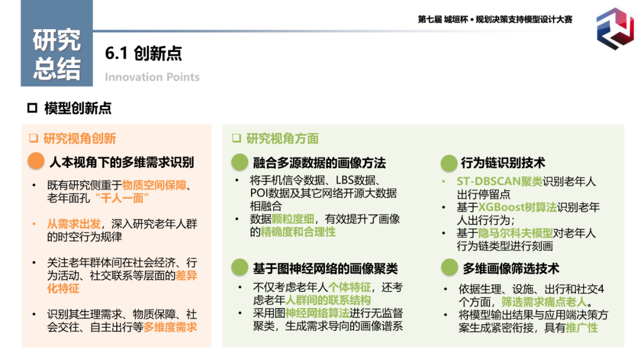Click the green circle beside 基于图神经网络的画像聚类
This screenshot has width=644, height=363.
(240, 267)
